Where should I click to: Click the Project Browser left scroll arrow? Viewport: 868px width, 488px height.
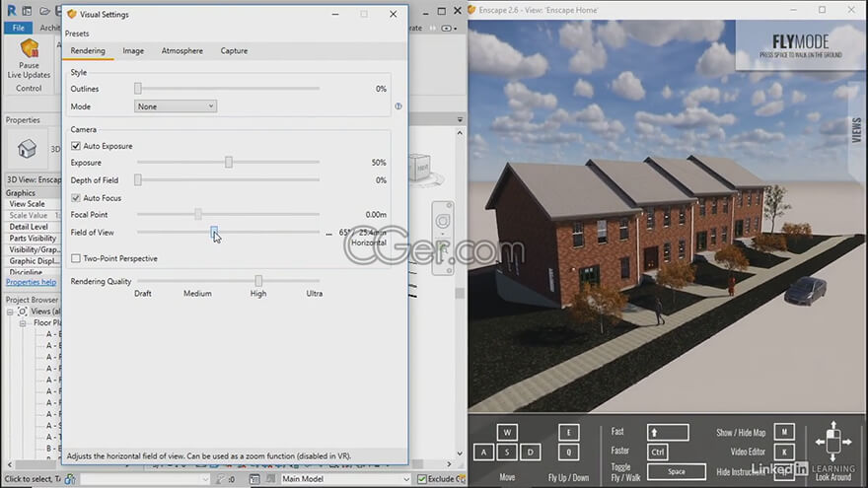click(10, 464)
